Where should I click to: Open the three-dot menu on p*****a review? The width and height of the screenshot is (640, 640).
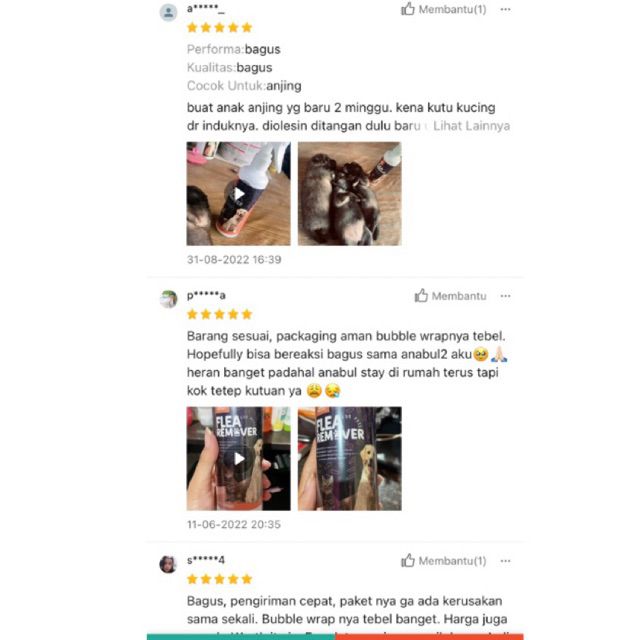coord(505,296)
